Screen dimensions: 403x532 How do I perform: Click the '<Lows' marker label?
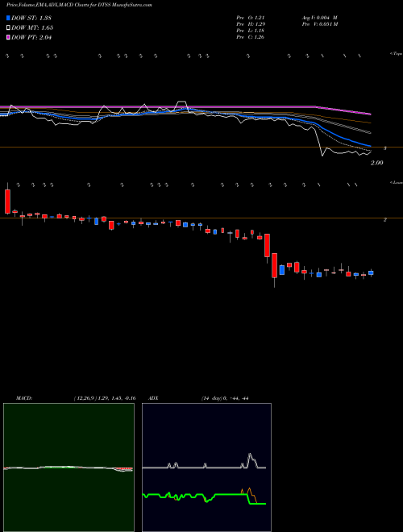click(x=396, y=182)
